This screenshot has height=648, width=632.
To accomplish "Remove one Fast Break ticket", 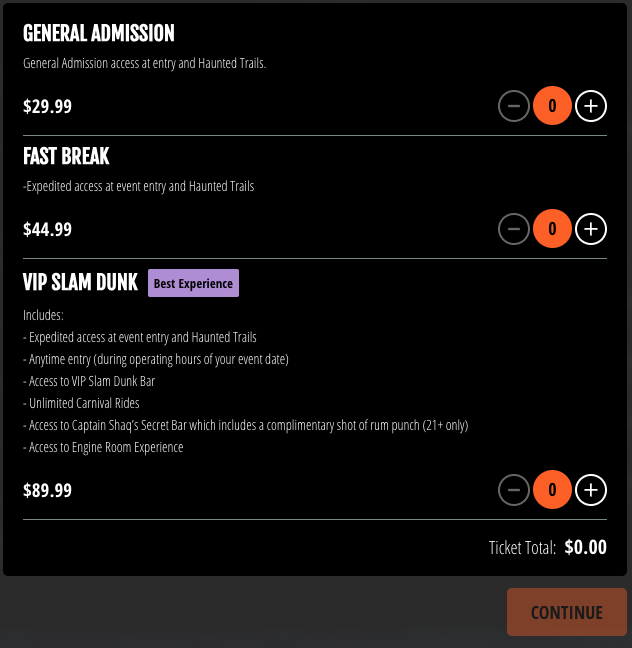I will (514, 229).
